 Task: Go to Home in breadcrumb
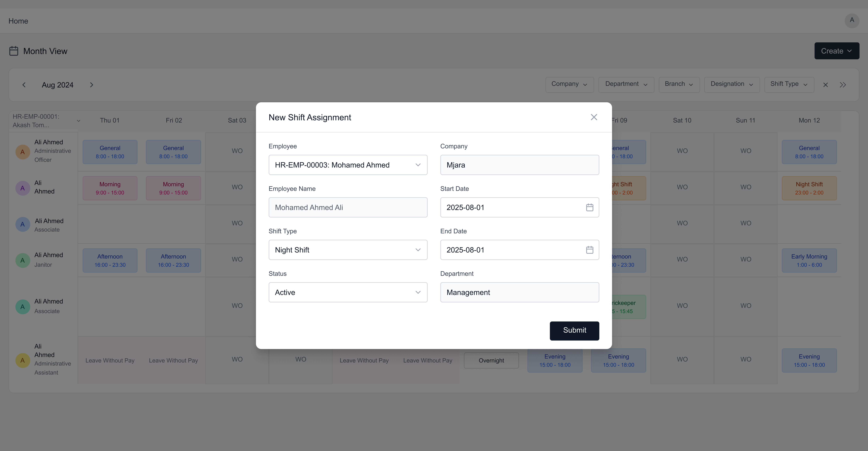pyautogui.click(x=18, y=21)
